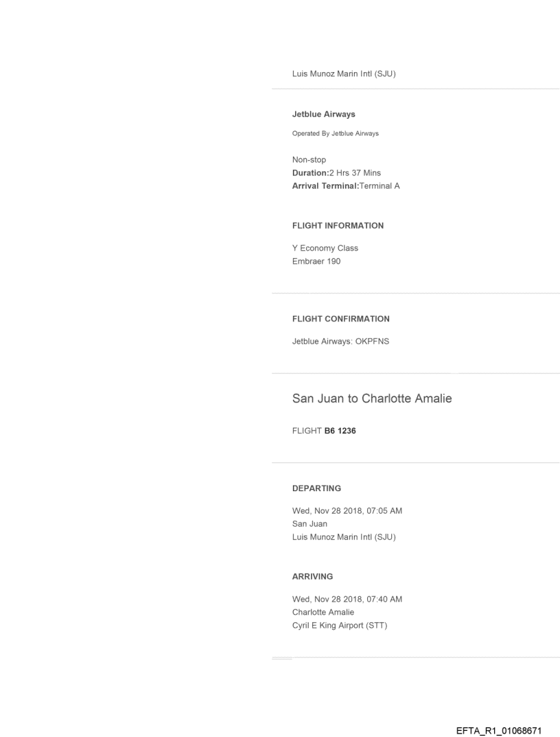
Task: Click the FLIGHT CONFIRMATION section heading
Action: (x=341, y=319)
